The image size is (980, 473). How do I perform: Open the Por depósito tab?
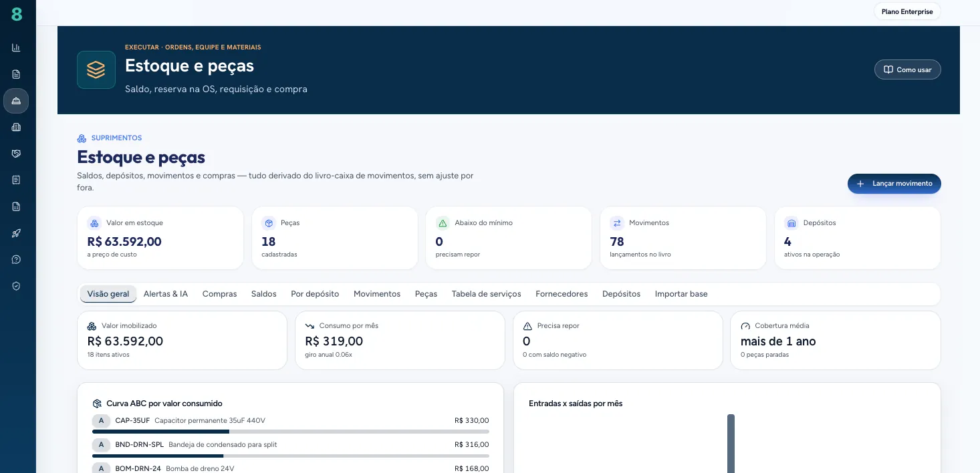click(315, 294)
